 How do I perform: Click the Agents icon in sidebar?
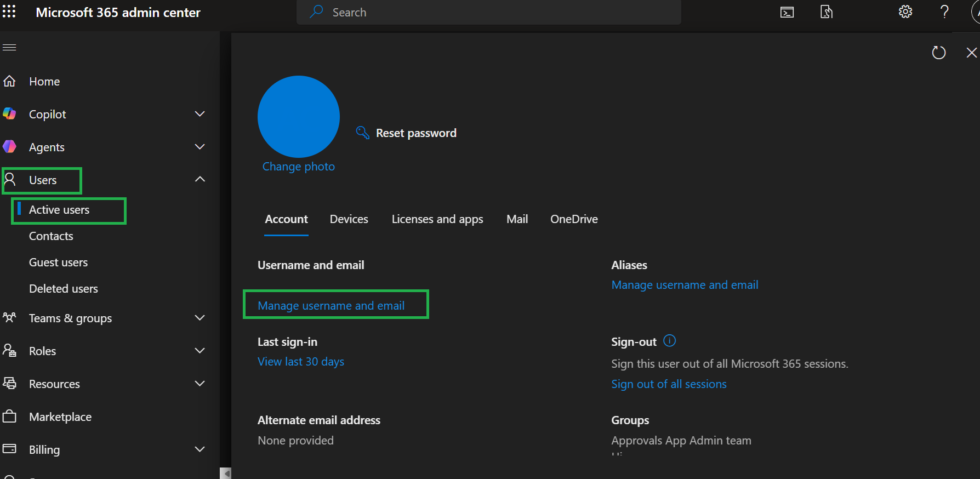pyautogui.click(x=9, y=146)
